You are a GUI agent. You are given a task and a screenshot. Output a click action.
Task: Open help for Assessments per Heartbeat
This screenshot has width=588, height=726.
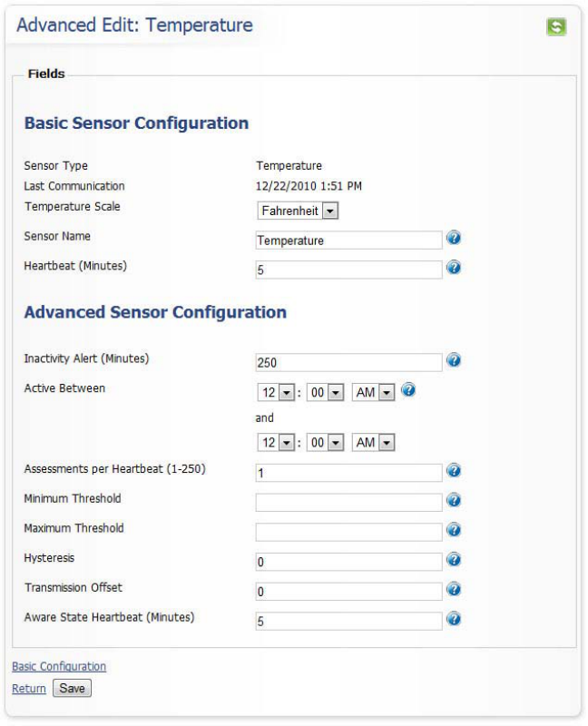(x=454, y=470)
